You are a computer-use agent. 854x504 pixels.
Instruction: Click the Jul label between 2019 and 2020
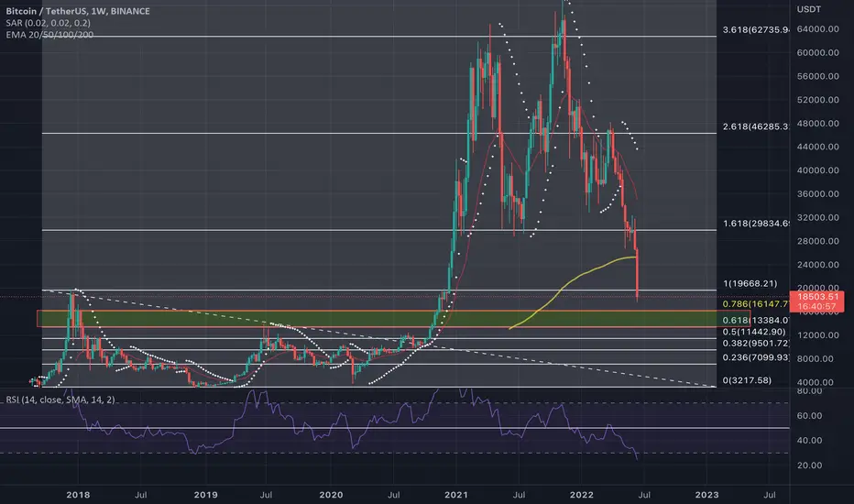coord(266,495)
